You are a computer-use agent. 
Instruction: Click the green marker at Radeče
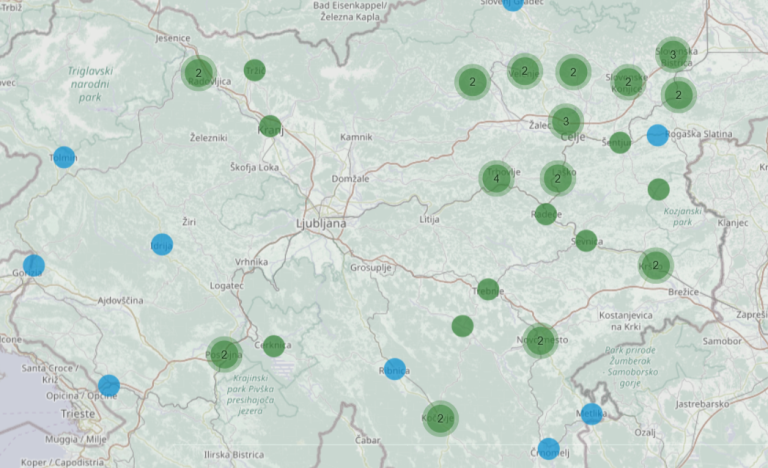pyautogui.click(x=545, y=213)
